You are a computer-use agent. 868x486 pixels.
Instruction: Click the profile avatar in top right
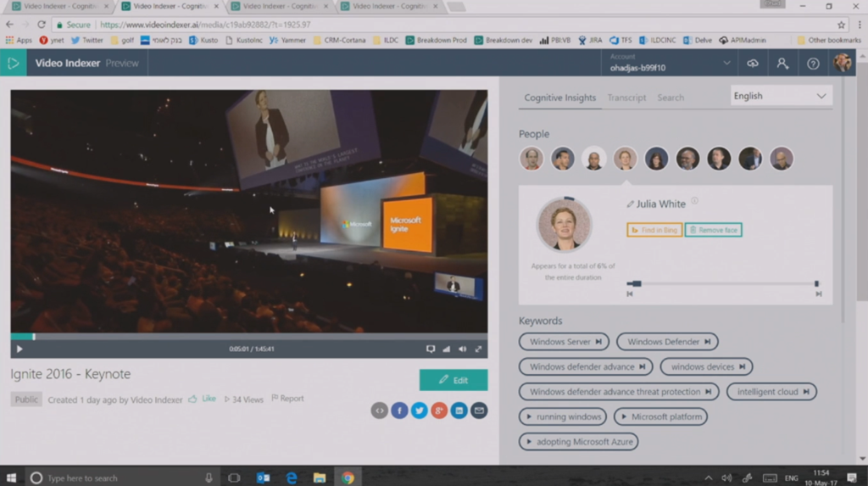tap(843, 63)
